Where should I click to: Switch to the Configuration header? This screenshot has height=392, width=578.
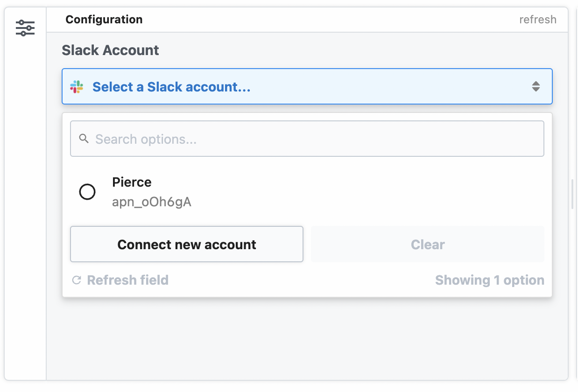[104, 19]
